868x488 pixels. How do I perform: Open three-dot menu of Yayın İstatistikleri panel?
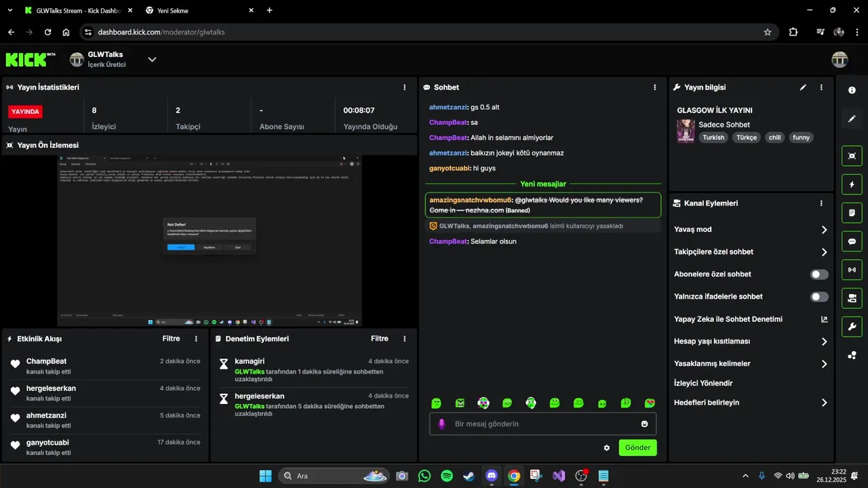click(x=405, y=87)
